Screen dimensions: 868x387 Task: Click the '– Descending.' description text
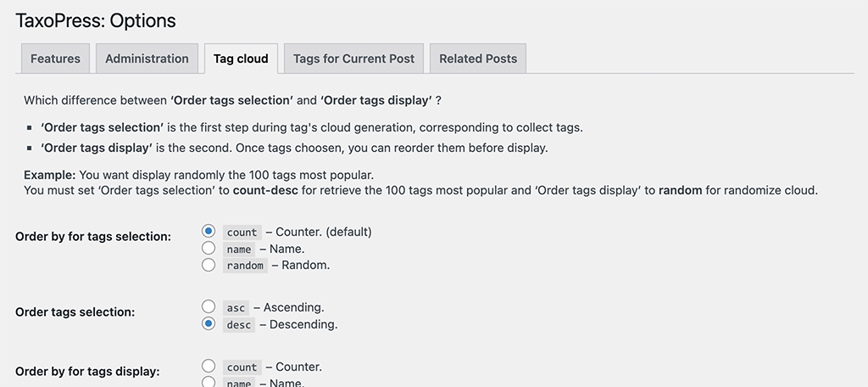click(x=298, y=324)
